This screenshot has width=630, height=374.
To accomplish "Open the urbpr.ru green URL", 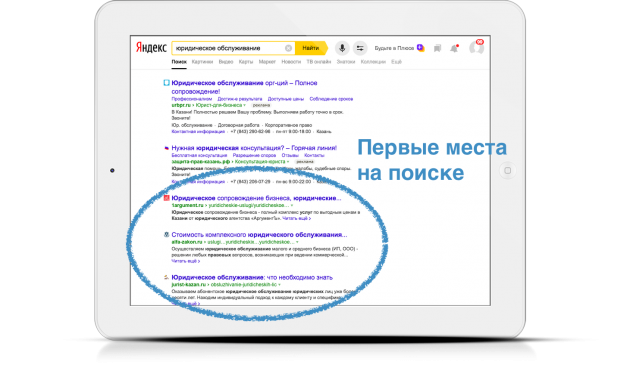I will pyautogui.click(x=181, y=105).
